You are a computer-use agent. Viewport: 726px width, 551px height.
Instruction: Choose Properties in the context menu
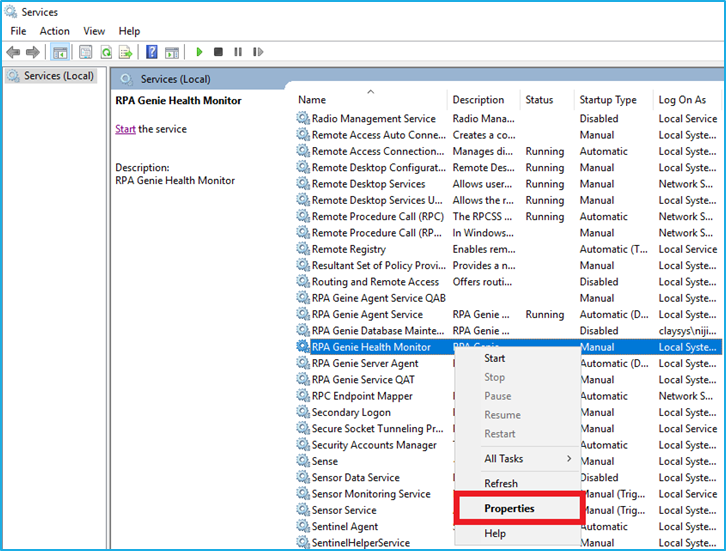[x=509, y=508]
